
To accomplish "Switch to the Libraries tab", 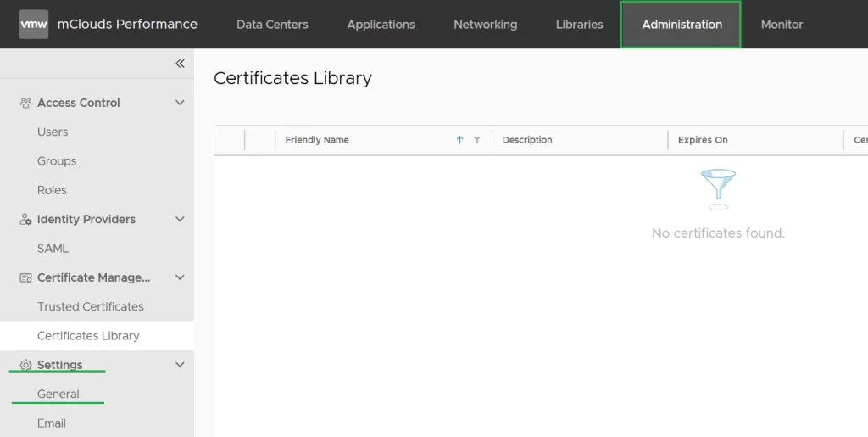I will click(579, 25).
